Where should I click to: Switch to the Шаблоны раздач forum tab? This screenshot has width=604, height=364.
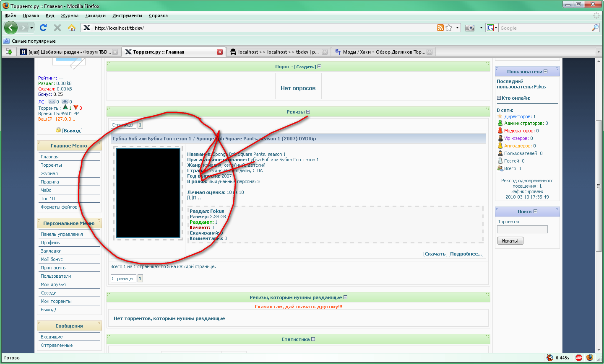pos(69,52)
